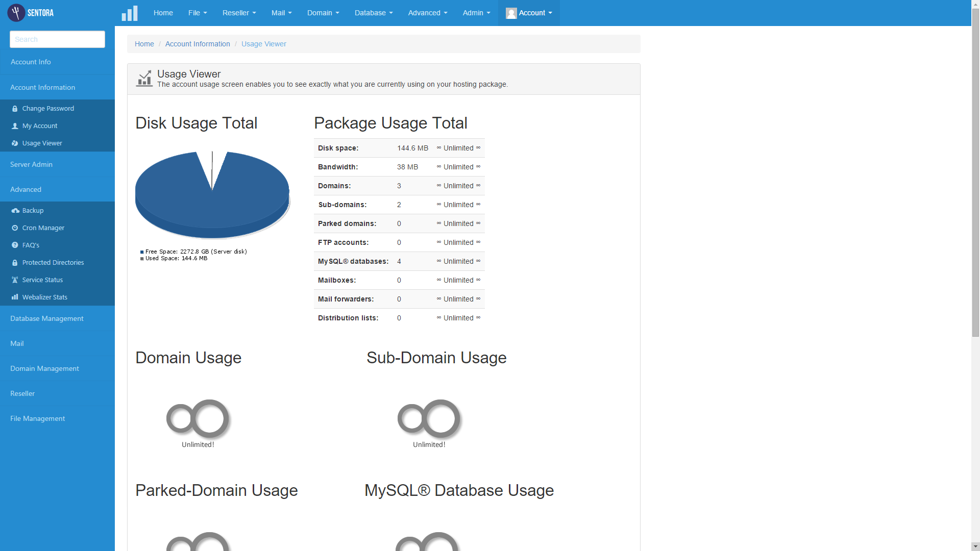Open Protected Directories link
This screenshot has width=980, height=551.
click(53, 263)
